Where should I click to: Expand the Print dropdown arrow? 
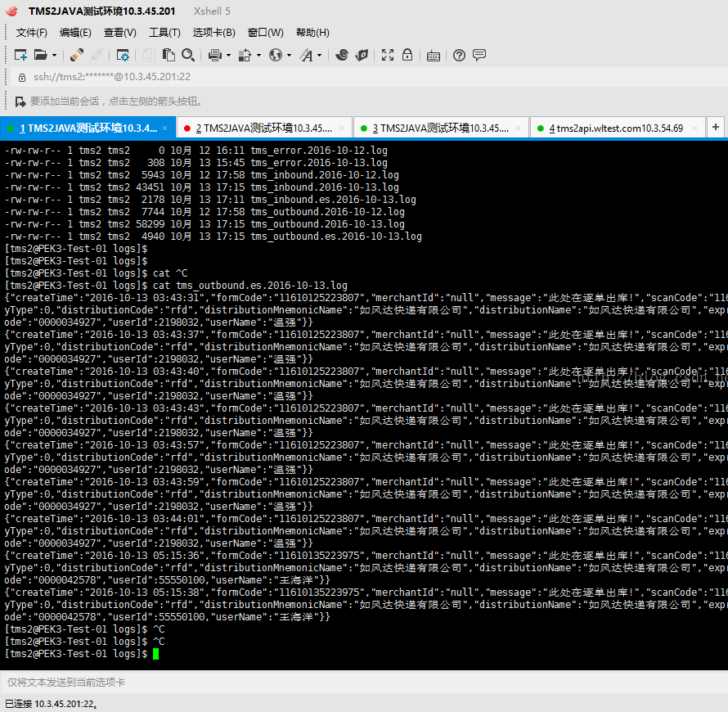[x=228, y=56]
